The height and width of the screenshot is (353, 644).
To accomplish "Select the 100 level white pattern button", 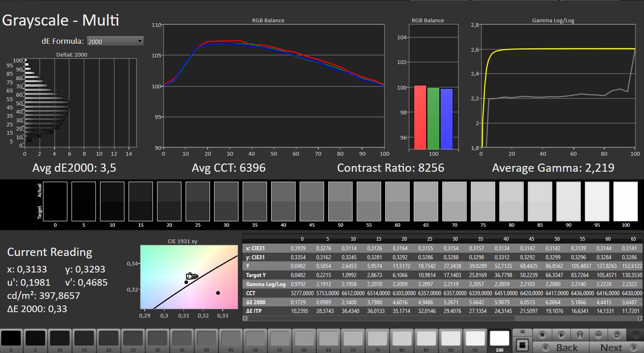I will [499, 341].
